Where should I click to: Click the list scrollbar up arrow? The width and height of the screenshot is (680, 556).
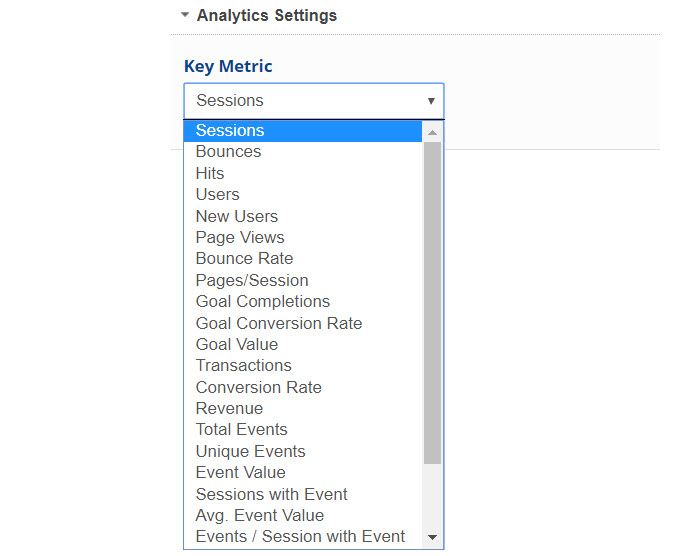(x=432, y=132)
